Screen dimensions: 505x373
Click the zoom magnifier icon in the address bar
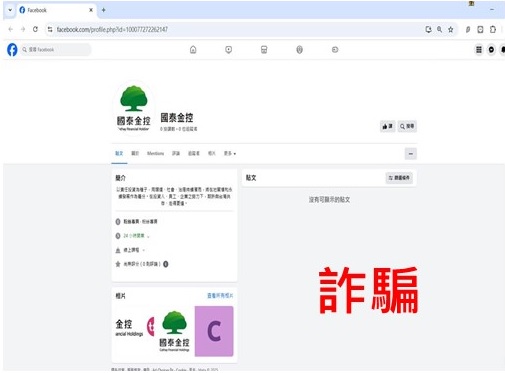click(440, 29)
